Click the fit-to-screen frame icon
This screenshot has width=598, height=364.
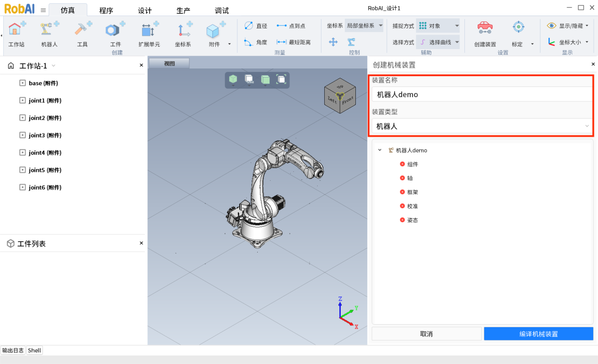tap(281, 79)
